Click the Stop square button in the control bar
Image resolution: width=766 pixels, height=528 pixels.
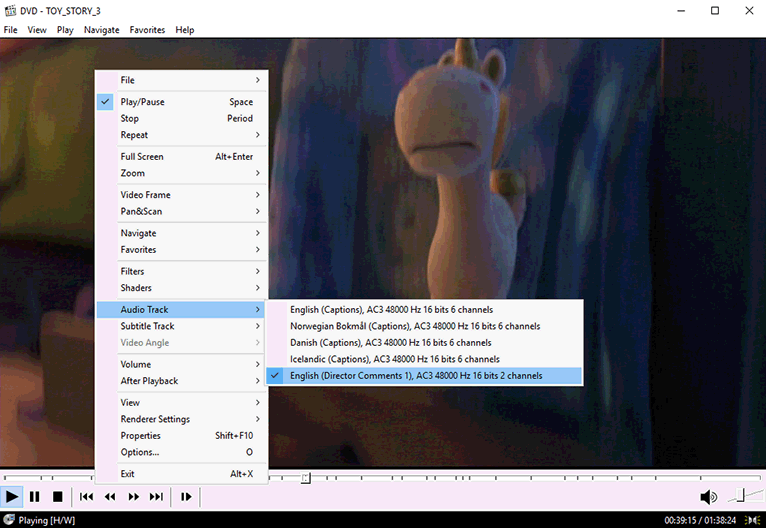(x=58, y=497)
